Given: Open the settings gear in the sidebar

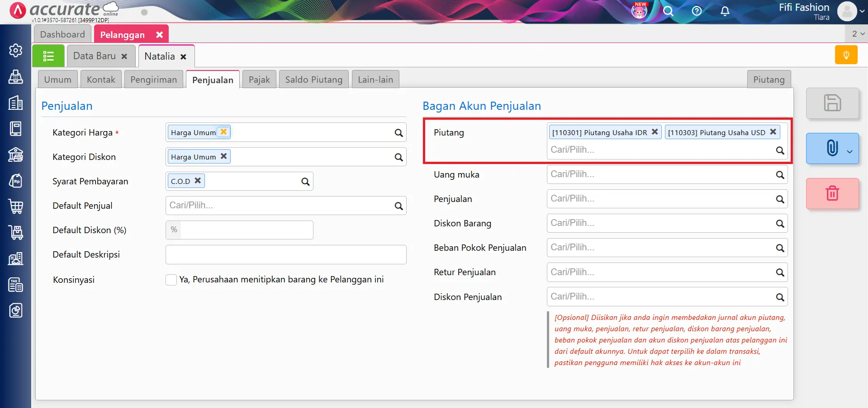Looking at the screenshot, I should [16, 51].
